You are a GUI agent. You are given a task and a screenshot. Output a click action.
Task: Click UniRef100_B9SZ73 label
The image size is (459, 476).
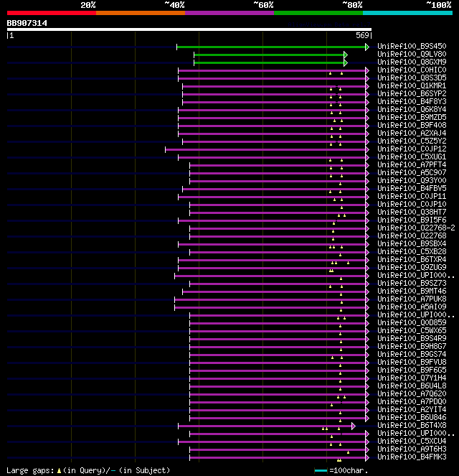[x=412, y=283]
